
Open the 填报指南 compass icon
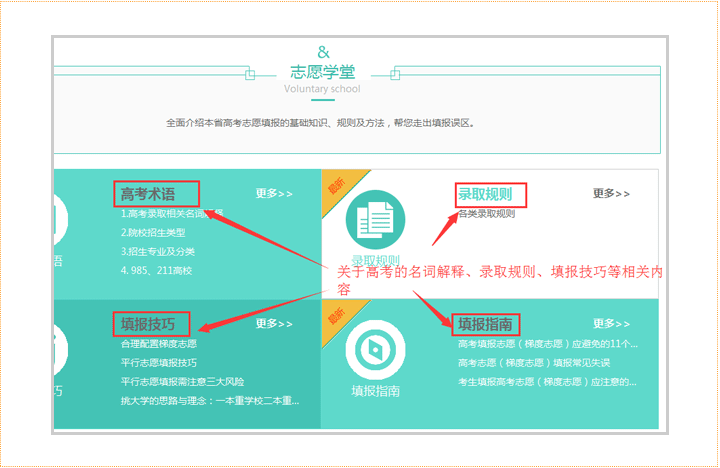[375, 350]
